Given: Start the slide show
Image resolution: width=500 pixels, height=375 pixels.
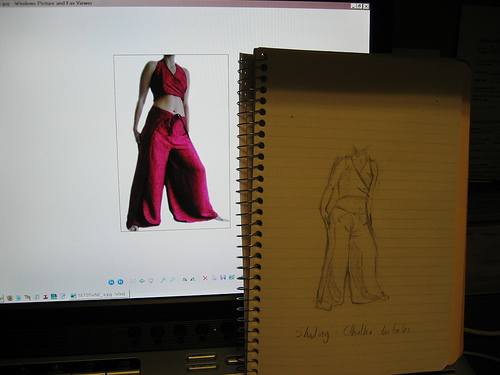Looking at the screenshot, I should tap(151, 281).
